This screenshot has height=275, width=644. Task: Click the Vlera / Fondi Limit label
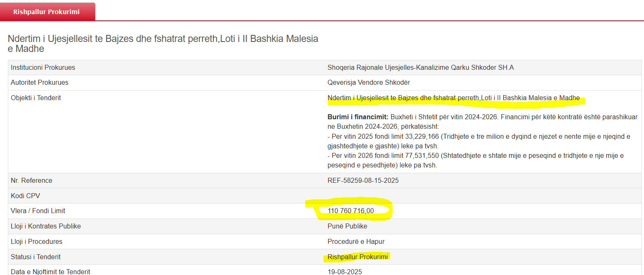38,211
